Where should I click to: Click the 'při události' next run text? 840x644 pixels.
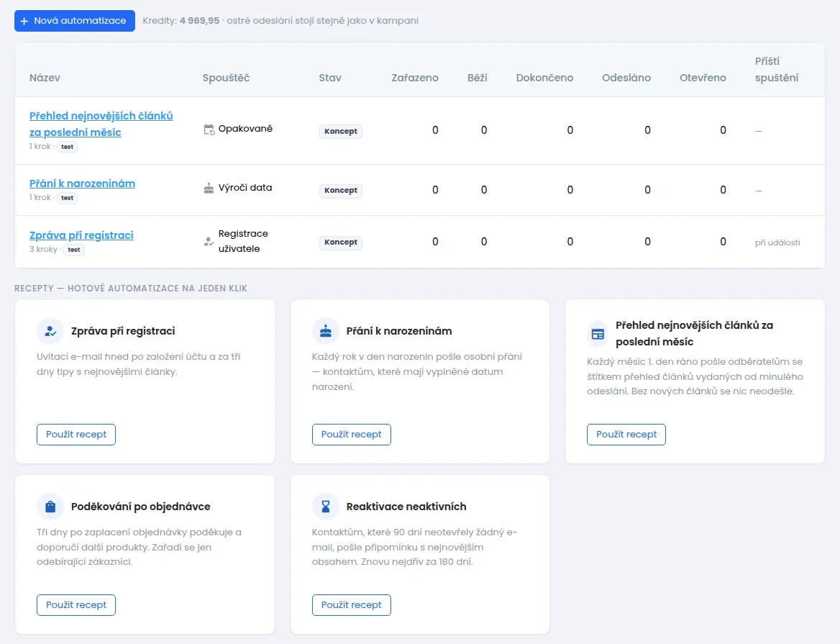(x=777, y=242)
